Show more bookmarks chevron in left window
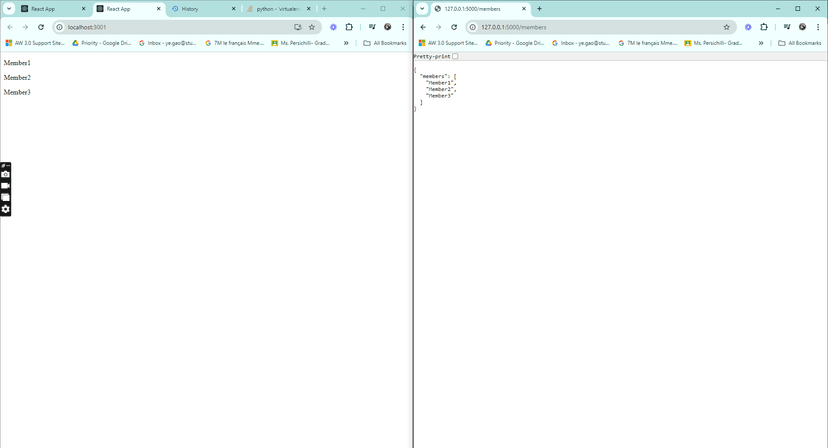Image resolution: width=828 pixels, height=448 pixels. click(x=346, y=43)
